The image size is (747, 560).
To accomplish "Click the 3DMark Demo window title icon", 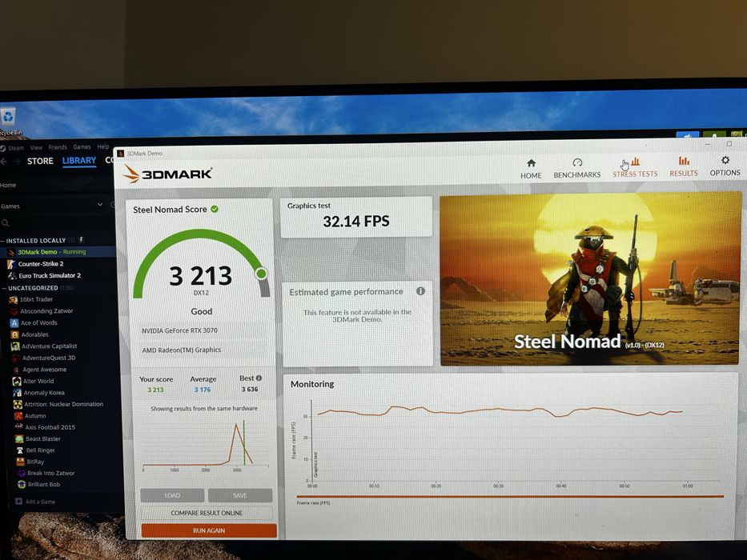I will pyautogui.click(x=121, y=154).
